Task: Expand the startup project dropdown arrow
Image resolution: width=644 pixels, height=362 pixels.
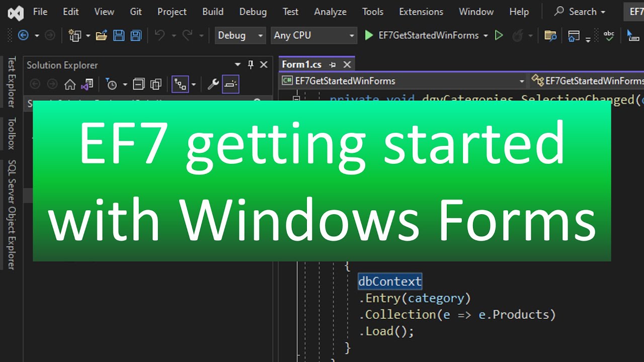Action: [486, 36]
